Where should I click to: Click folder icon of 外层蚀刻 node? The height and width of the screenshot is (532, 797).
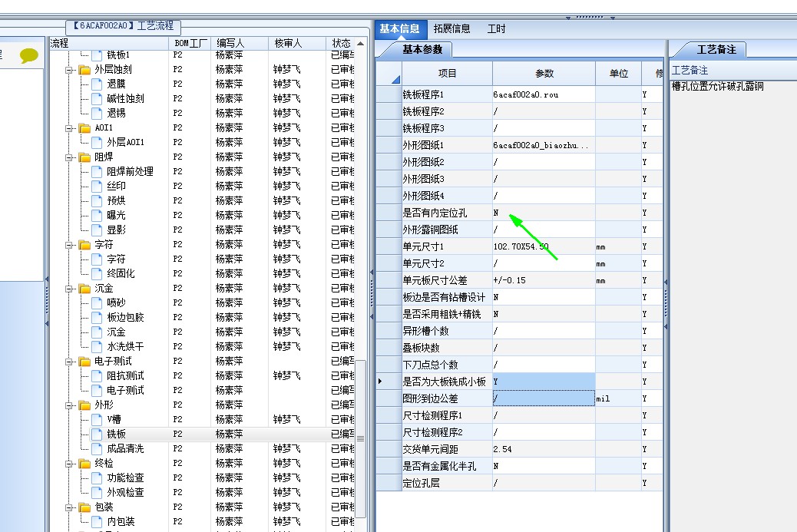click(85, 70)
